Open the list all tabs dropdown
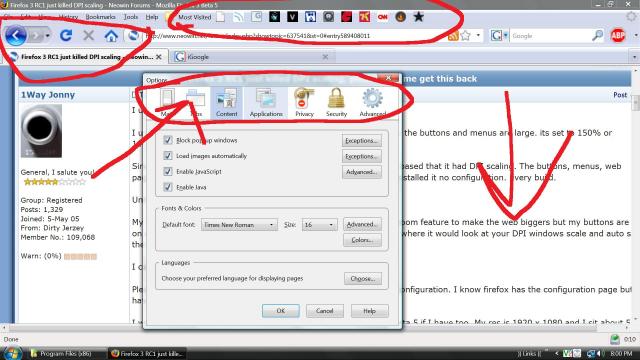Image resolution: width=640 pixels, height=360 pixels. [x=634, y=57]
